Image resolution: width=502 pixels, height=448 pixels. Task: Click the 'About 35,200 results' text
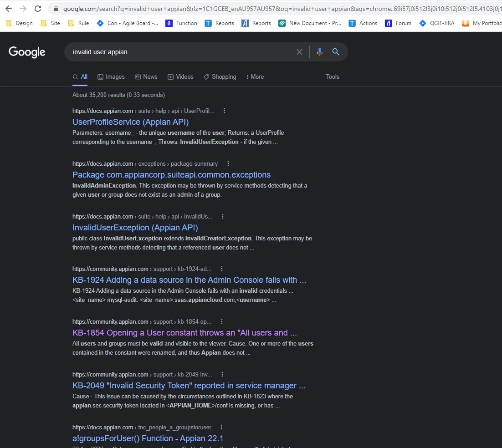[118, 95]
